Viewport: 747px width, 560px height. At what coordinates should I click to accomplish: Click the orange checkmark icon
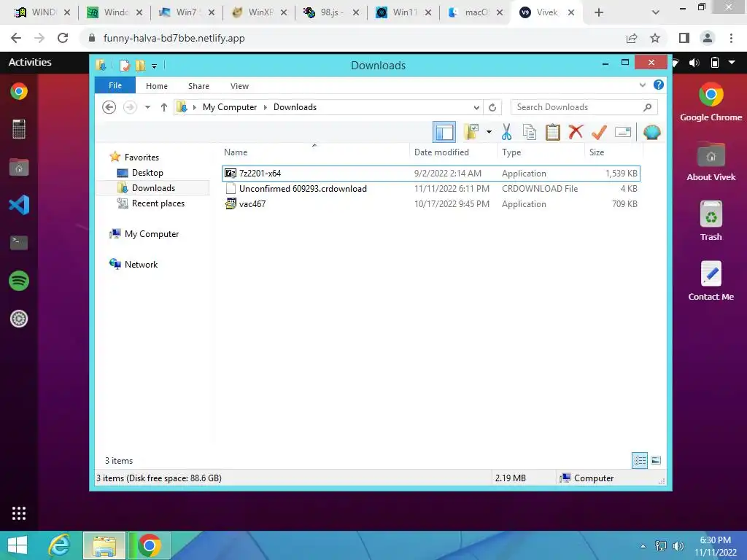(x=600, y=132)
